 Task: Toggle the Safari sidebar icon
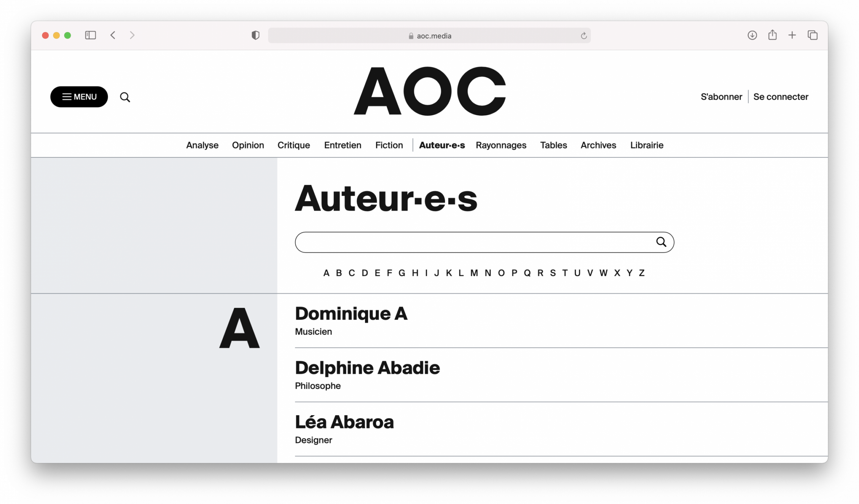90,35
